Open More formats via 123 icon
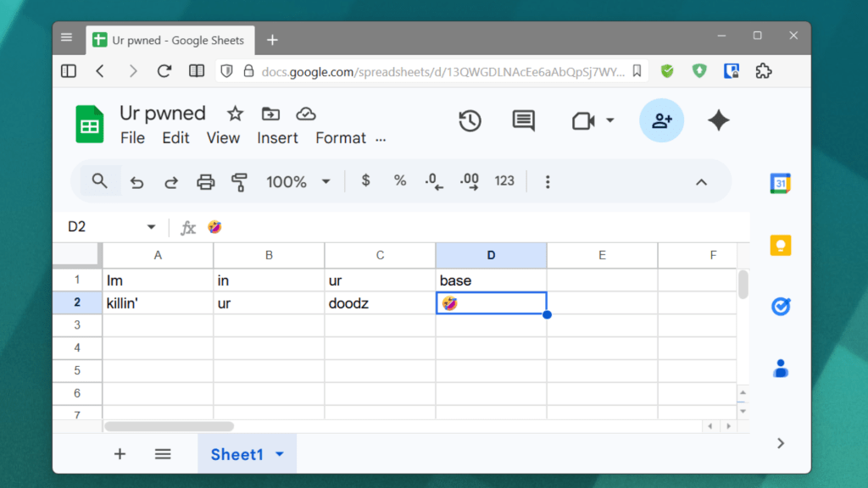 504,181
